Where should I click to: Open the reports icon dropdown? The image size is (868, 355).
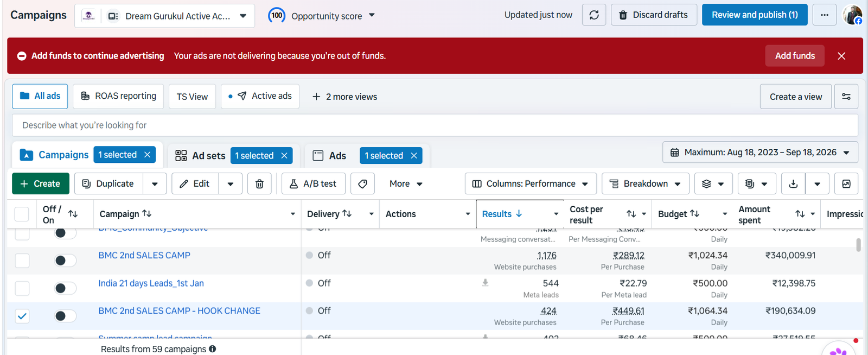757,183
